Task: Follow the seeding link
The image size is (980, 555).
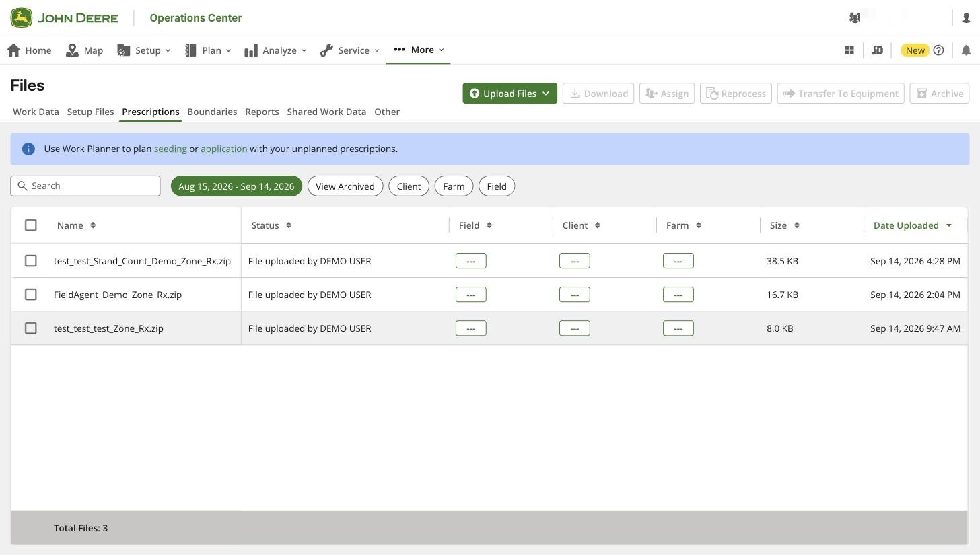Action: (170, 149)
